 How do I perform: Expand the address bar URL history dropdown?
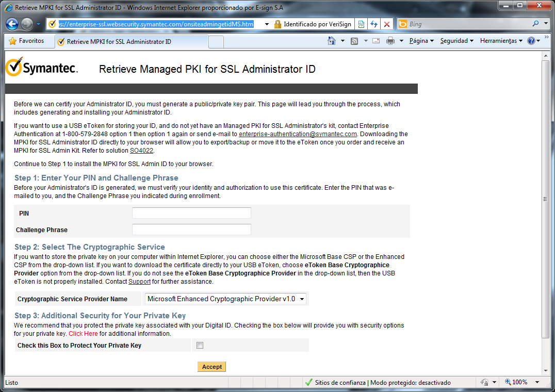click(x=267, y=24)
